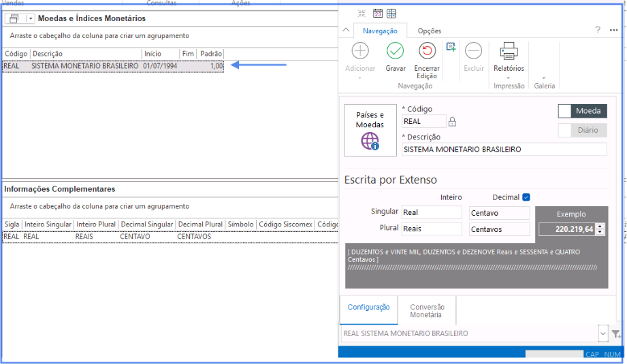The image size is (627, 364).
Task: Click the Encerrar Edição icon
Action: point(427,51)
